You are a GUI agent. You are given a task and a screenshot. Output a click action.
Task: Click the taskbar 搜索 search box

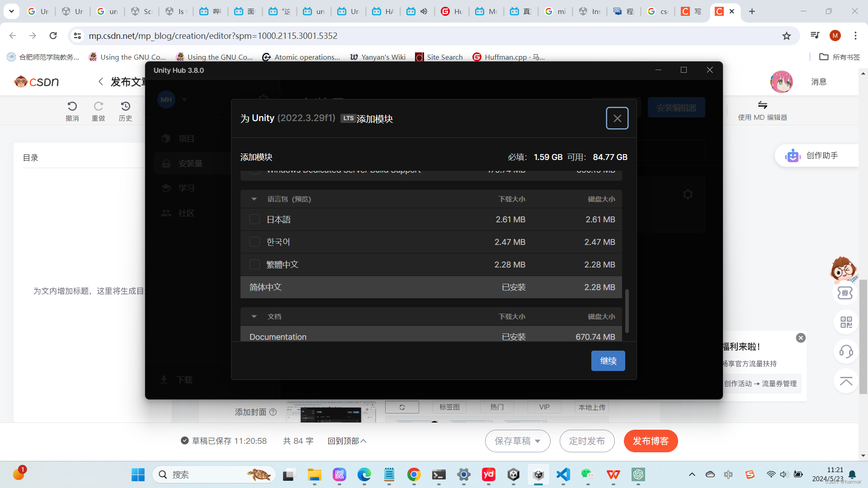click(214, 475)
